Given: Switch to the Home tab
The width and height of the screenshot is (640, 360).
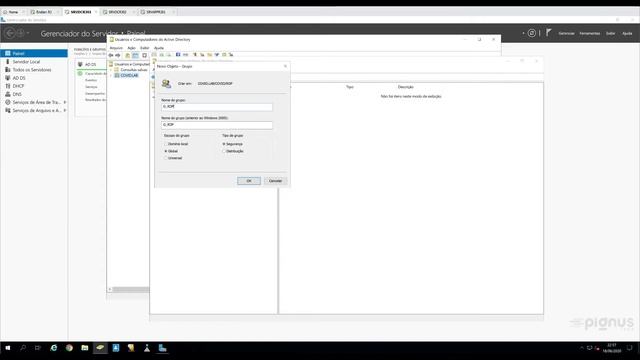Looking at the screenshot, I should [x=13, y=12].
